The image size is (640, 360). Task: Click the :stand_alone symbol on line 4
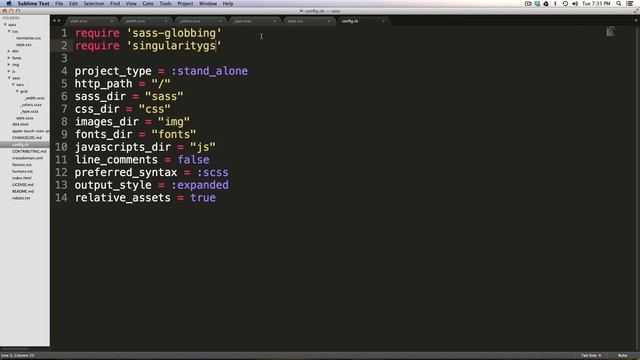pyautogui.click(x=209, y=71)
